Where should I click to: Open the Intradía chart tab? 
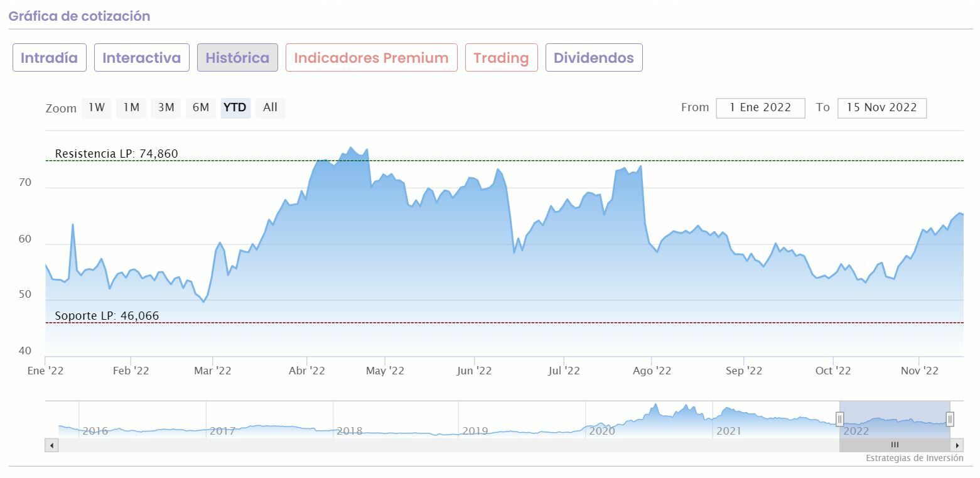point(49,58)
